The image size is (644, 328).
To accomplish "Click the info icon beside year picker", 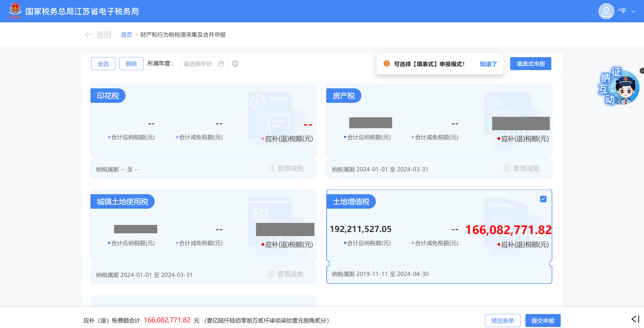I will pyautogui.click(x=235, y=64).
